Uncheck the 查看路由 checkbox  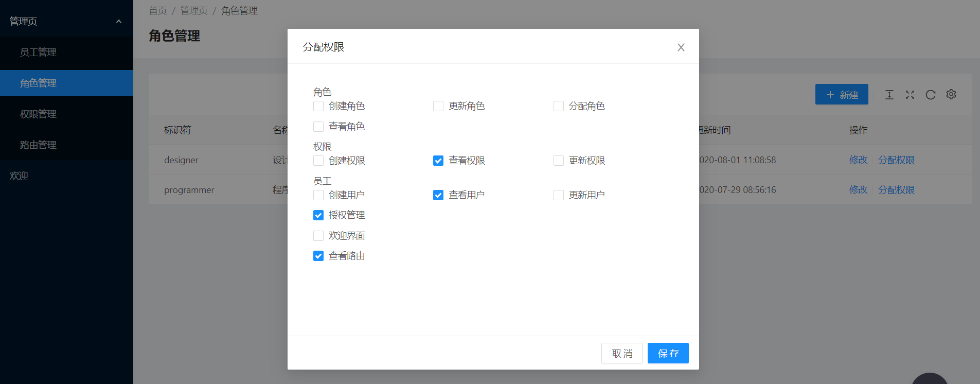click(x=318, y=256)
